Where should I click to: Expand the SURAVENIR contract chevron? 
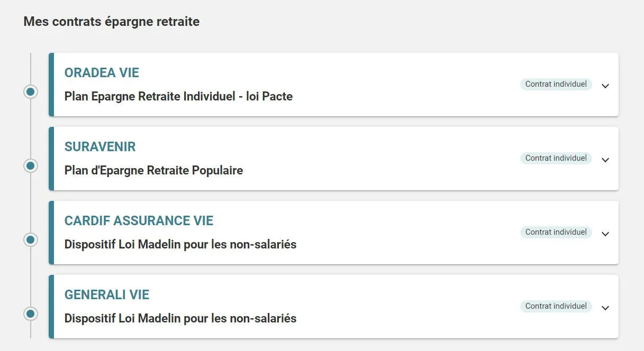click(605, 160)
